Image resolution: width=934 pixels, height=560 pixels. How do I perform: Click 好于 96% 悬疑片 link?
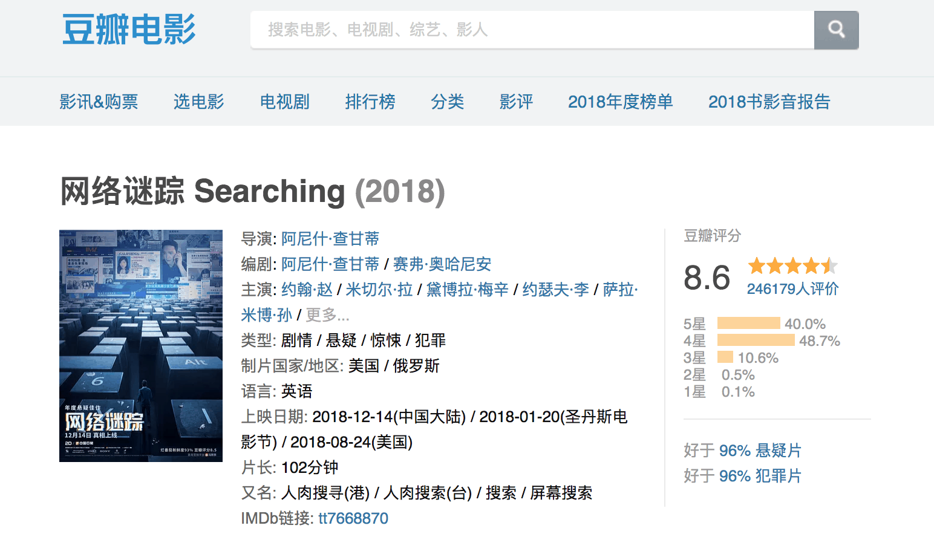pos(742,451)
